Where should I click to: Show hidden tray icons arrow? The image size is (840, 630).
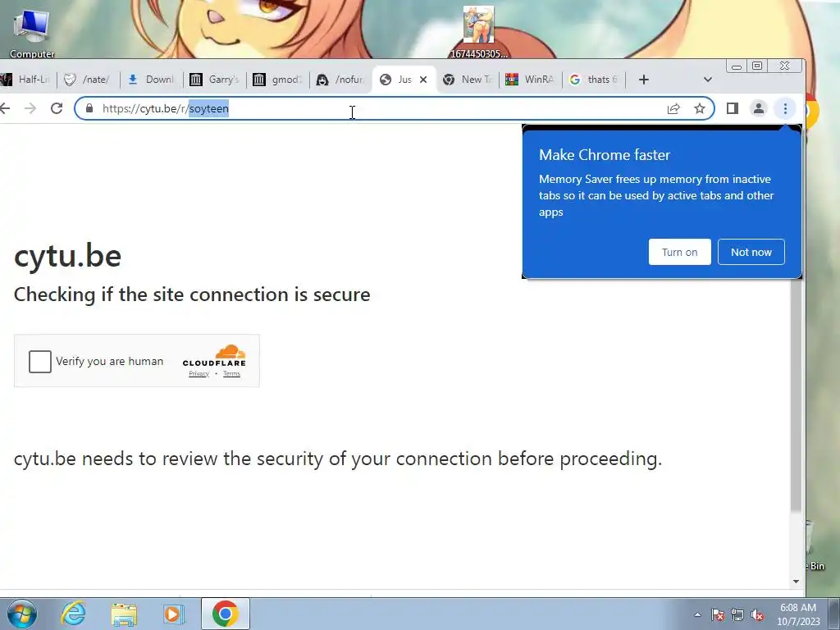697,614
